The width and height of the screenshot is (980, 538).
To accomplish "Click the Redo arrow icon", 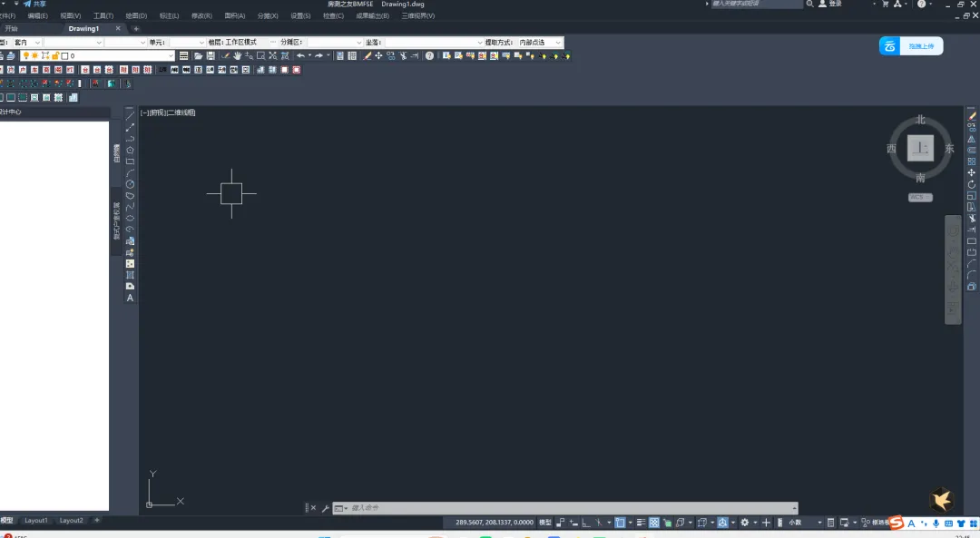I will tap(318, 56).
